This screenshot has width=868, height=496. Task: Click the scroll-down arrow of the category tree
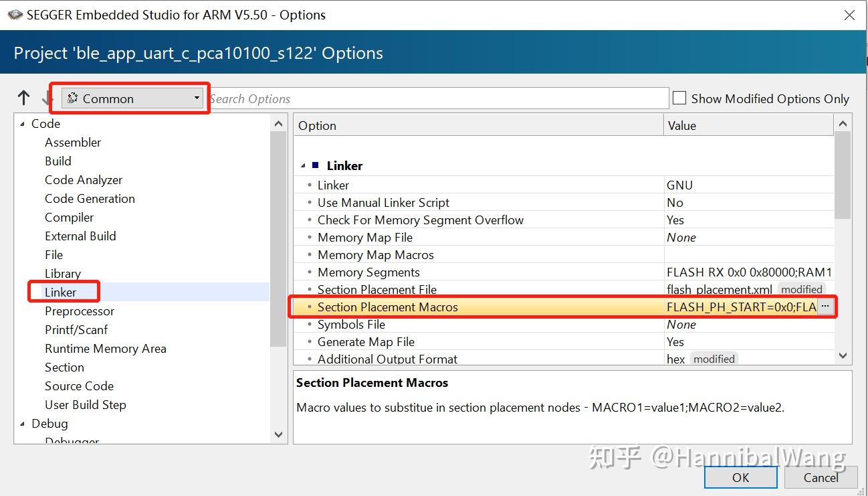(x=278, y=434)
